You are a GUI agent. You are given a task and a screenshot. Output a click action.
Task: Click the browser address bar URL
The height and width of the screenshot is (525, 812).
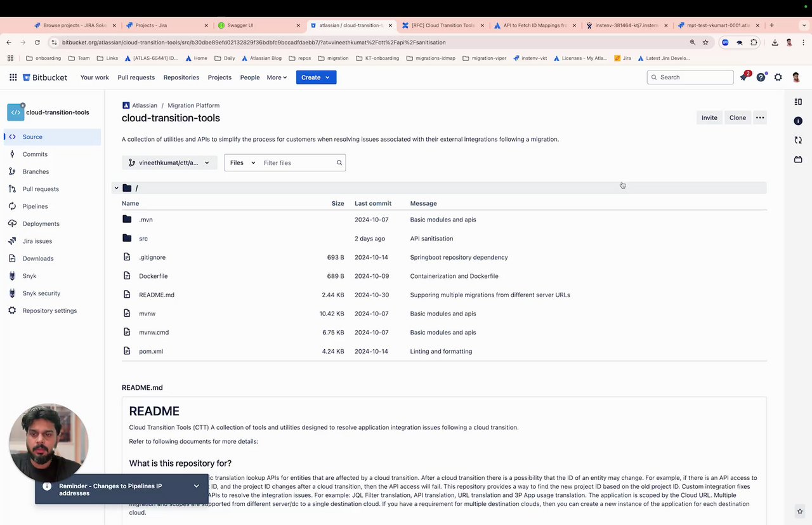254,43
